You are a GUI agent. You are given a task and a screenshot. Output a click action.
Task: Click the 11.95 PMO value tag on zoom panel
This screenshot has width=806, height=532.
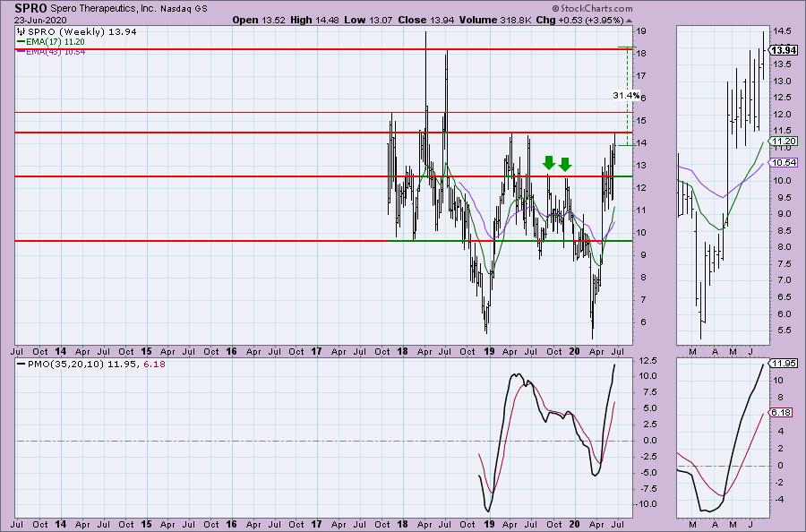pyautogui.click(x=784, y=364)
